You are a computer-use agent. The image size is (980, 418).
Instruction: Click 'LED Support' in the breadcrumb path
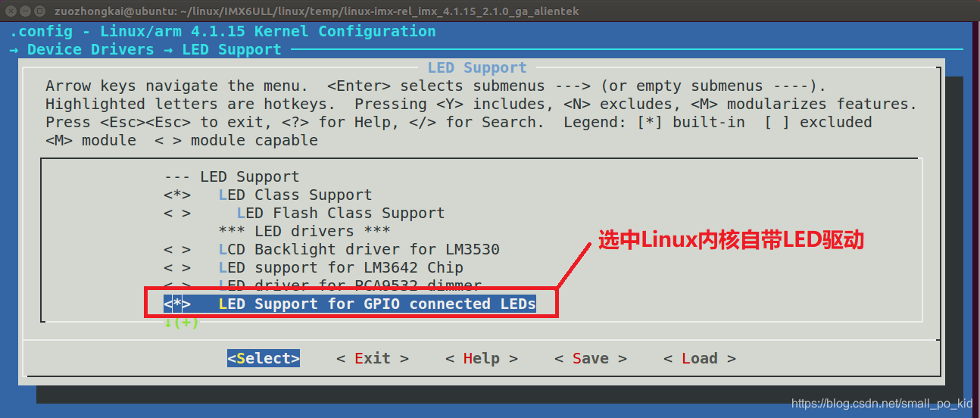point(231,49)
